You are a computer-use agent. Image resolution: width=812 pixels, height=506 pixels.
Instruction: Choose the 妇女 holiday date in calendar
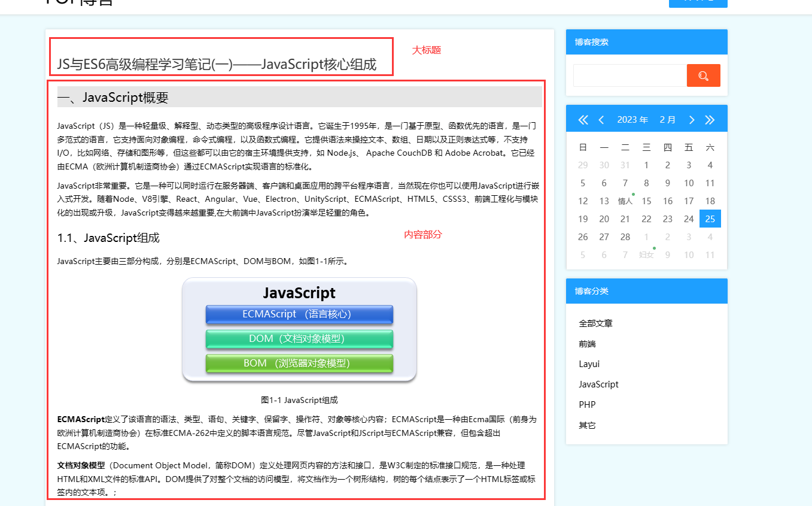click(646, 255)
